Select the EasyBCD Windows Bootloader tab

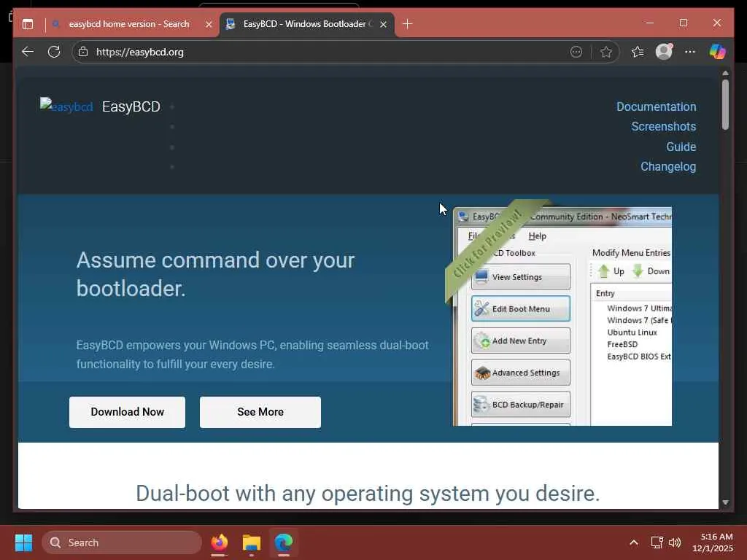tap(305, 24)
